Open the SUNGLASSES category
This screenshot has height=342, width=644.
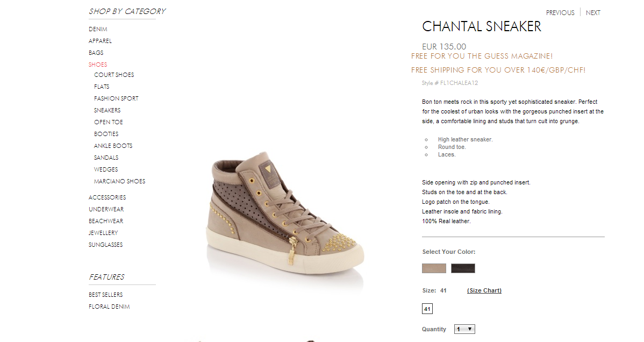(105, 245)
